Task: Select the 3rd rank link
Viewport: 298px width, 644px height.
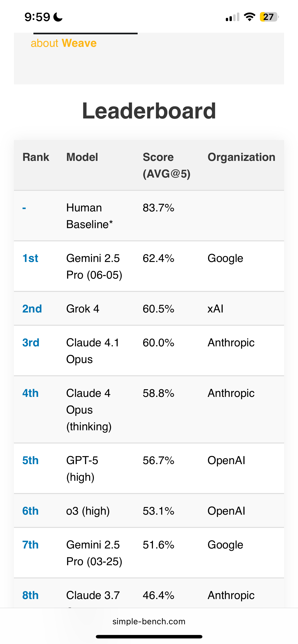Action: pyautogui.click(x=31, y=342)
